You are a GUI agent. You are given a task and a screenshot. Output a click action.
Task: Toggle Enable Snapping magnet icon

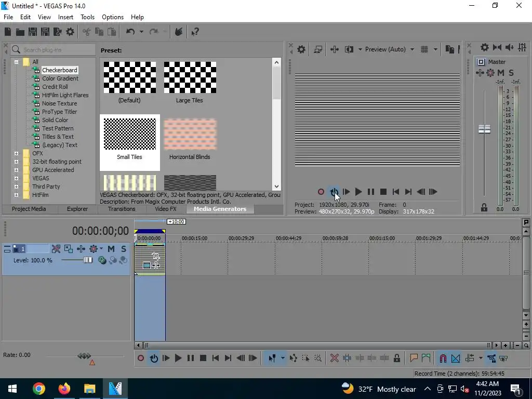443,358
